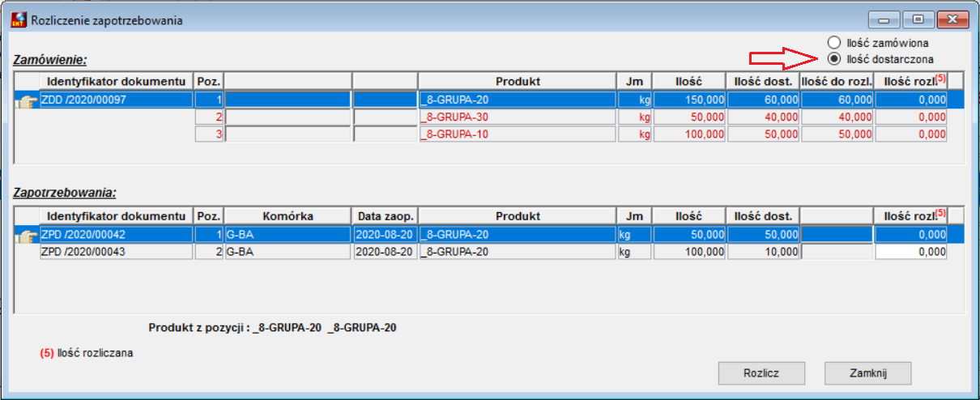Click the 'Ilość rozl.' field for ZPD /2020/00042
Screen dimensions: 980x400
coord(910,235)
